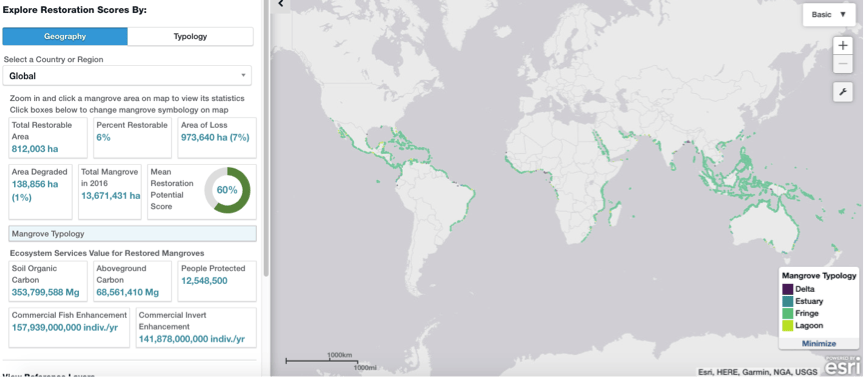This screenshot has height=377, width=864.
Task: Click the 141,878,000,000 indiv./yr value
Action: [192, 339]
